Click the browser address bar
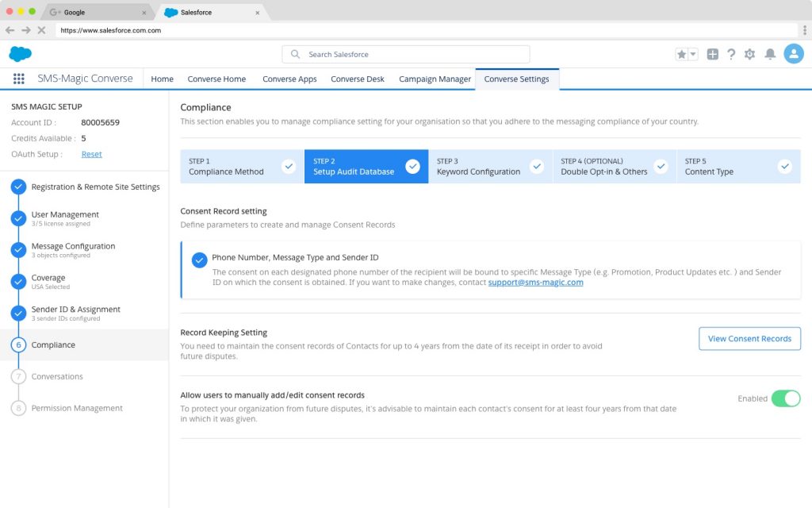 coord(426,30)
